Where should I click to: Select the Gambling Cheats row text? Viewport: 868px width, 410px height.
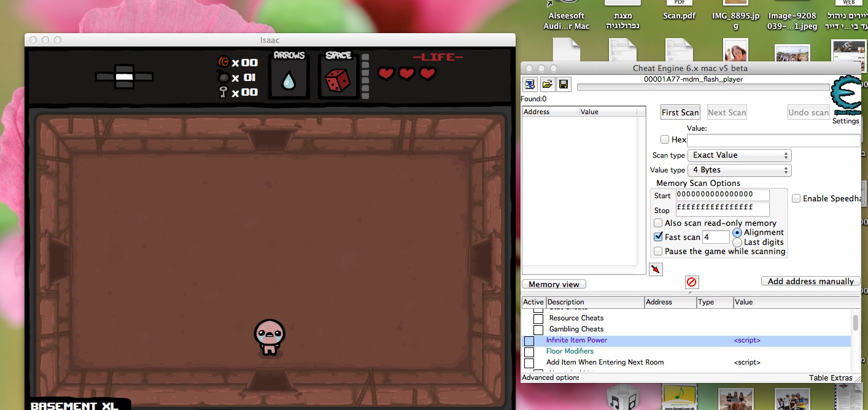point(576,329)
